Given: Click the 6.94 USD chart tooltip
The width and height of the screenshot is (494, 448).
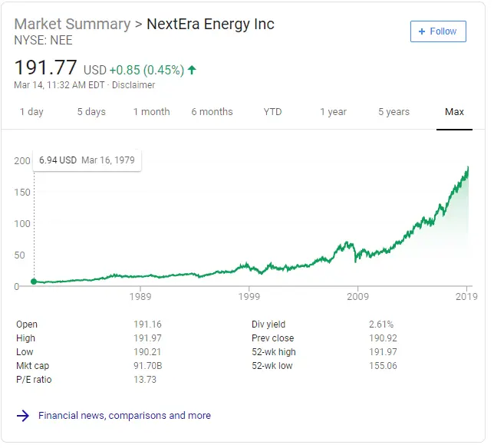Looking at the screenshot, I should (87, 160).
